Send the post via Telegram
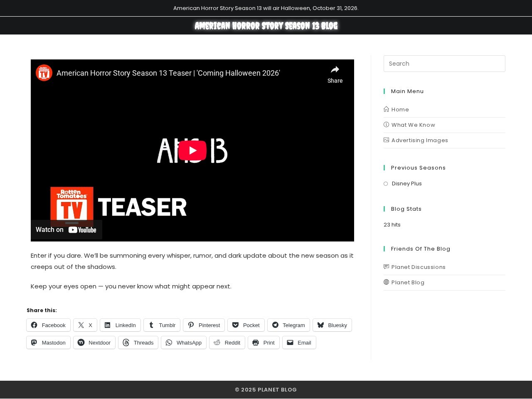The image size is (532, 399). 288,325
